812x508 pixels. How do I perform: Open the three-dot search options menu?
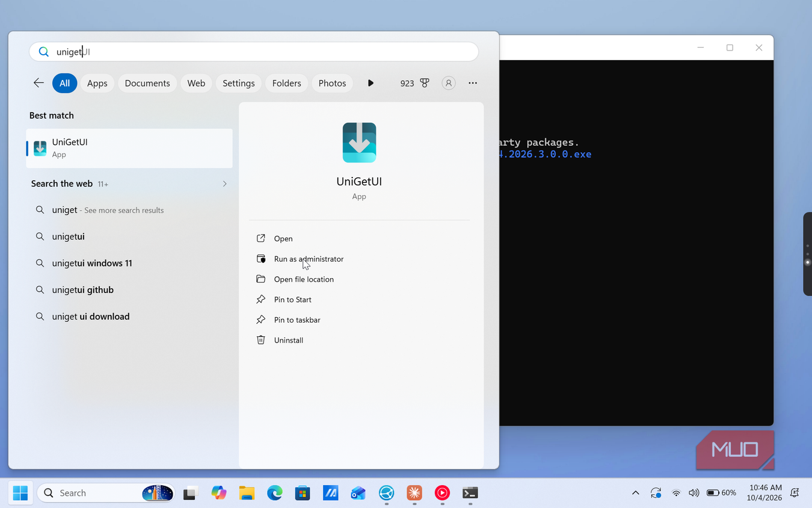pos(473,83)
